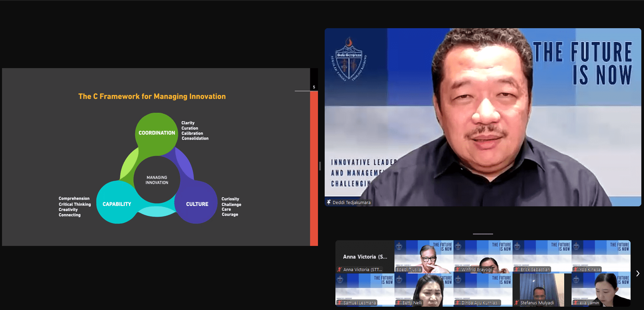
Task: Select Boedi Tjusila's video thumbnail
Action: point(424,256)
